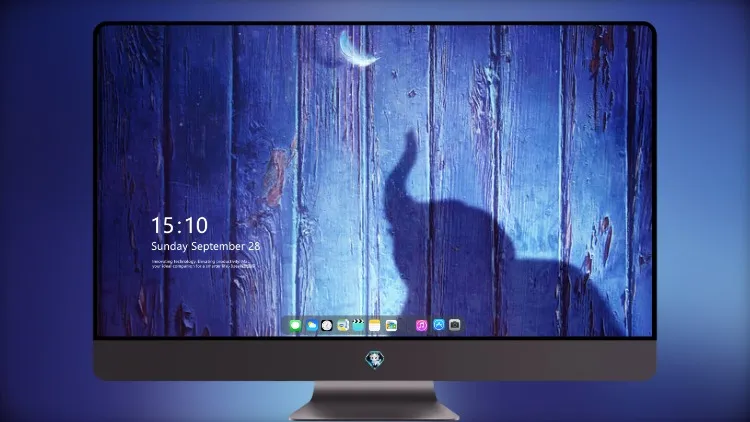Launch the Weather app from the dock
The image size is (750, 422).
(311, 326)
